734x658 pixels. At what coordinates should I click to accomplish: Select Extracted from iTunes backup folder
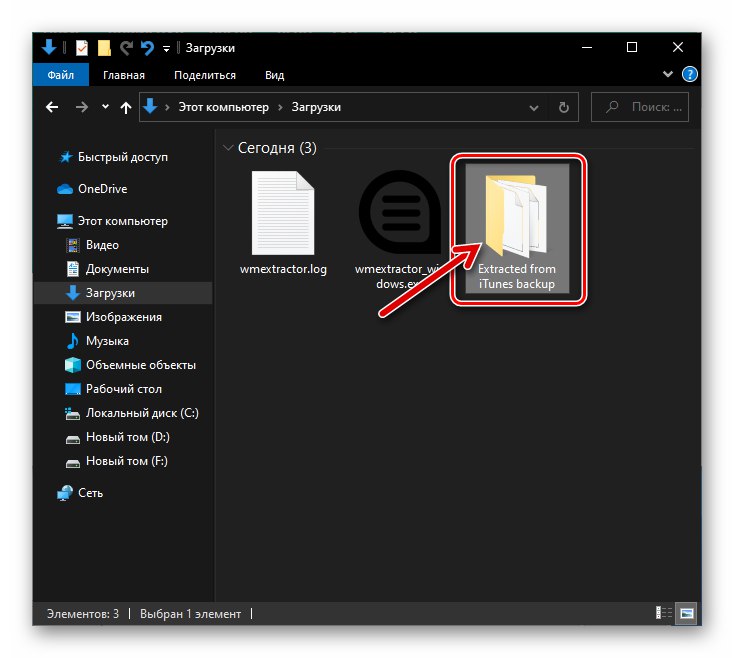tap(517, 228)
